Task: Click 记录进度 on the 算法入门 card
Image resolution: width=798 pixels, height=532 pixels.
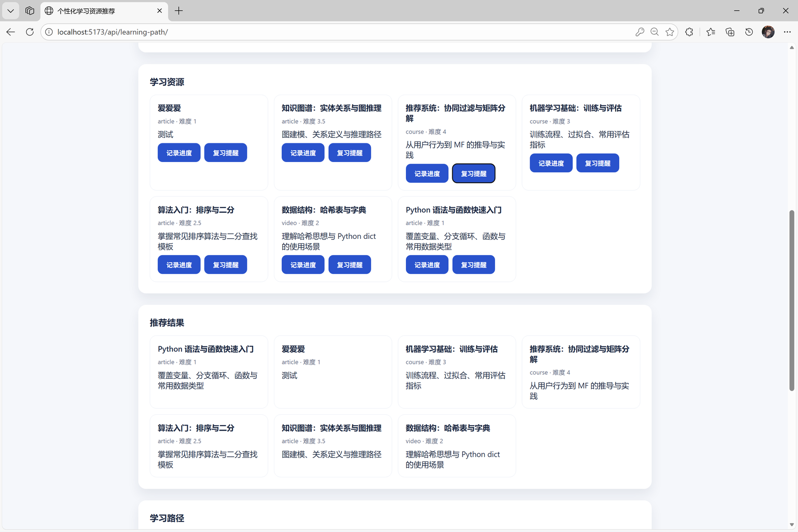Action: [x=179, y=265]
